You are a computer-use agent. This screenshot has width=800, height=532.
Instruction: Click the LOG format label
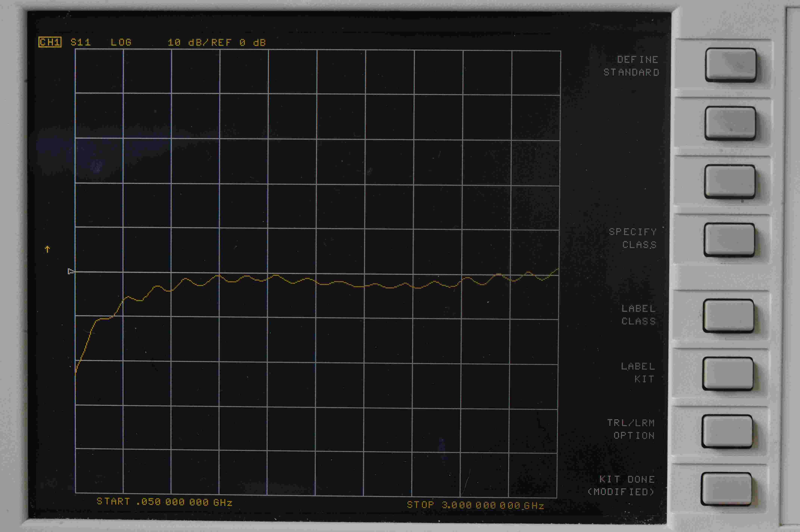pyautogui.click(x=121, y=42)
